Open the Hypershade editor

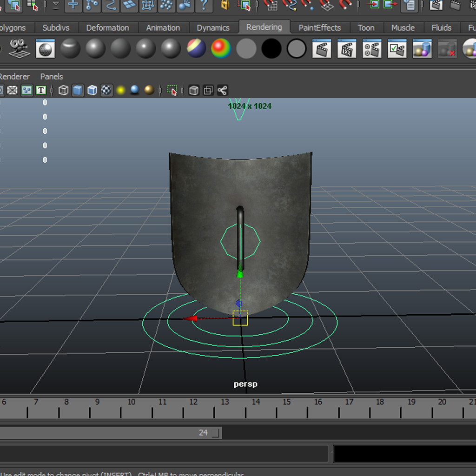422,48
